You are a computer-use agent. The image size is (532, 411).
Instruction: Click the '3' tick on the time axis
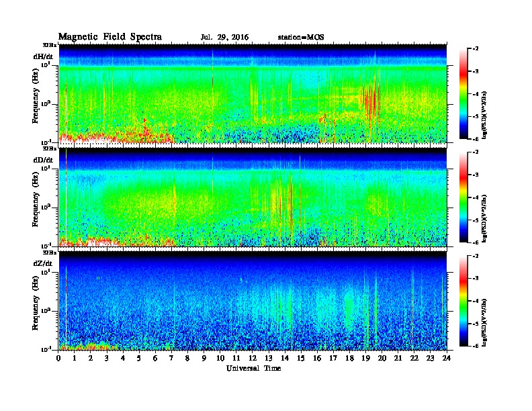(107, 358)
